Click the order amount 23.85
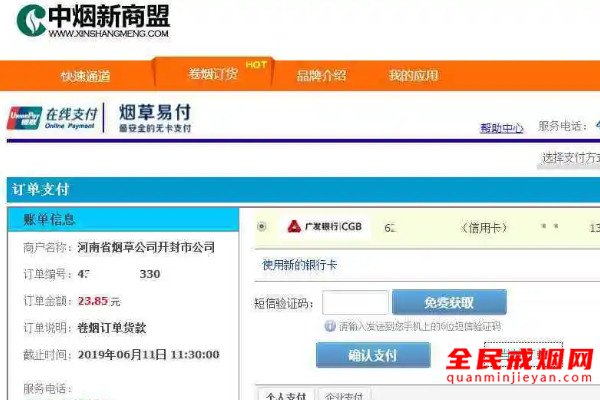600x400 pixels. click(93, 301)
